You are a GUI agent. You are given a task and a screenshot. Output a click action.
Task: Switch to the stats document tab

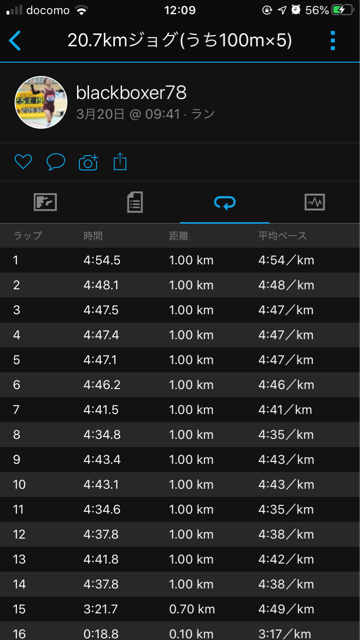click(135, 202)
